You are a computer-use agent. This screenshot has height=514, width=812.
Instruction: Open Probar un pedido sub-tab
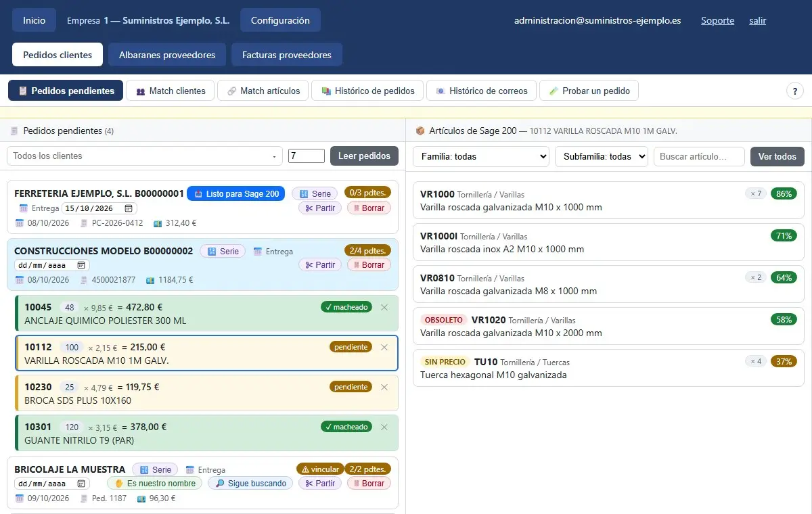point(589,91)
